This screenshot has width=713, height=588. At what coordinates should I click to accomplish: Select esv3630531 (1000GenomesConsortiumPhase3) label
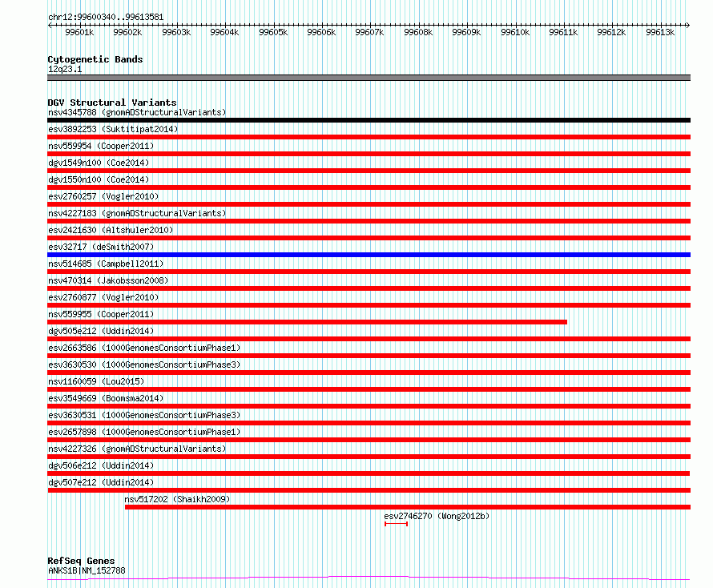(x=144, y=415)
